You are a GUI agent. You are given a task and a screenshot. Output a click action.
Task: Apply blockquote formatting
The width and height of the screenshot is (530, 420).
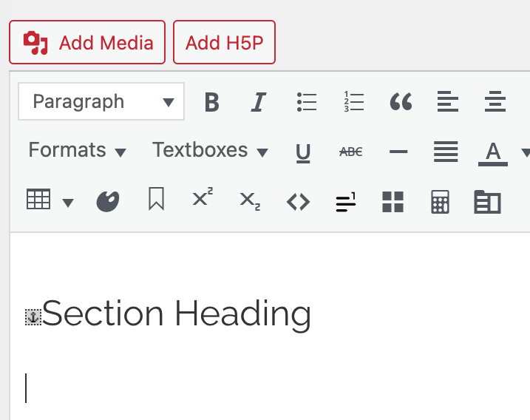pyautogui.click(x=401, y=102)
